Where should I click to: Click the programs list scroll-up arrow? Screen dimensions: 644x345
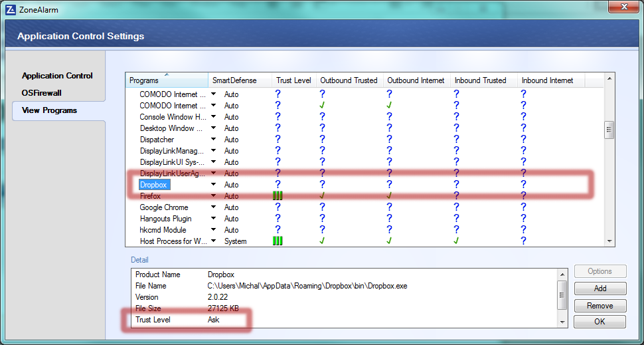point(609,78)
